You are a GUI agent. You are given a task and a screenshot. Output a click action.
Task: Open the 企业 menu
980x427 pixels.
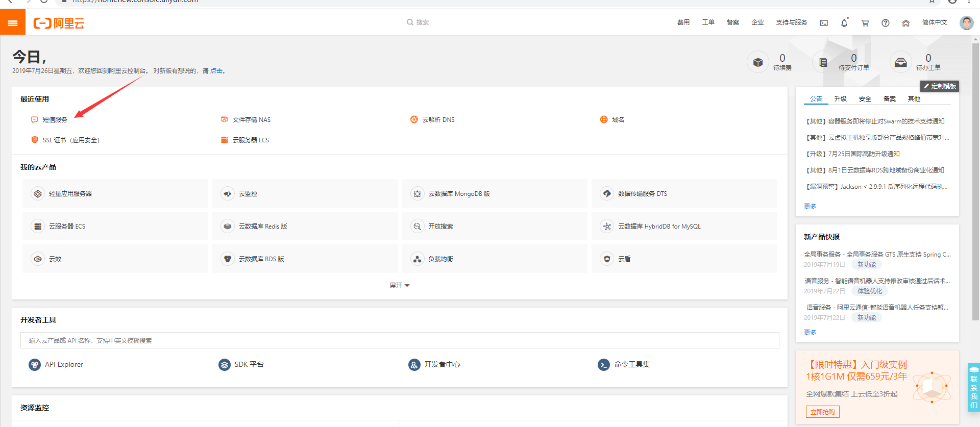pyautogui.click(x=757, y=22)
